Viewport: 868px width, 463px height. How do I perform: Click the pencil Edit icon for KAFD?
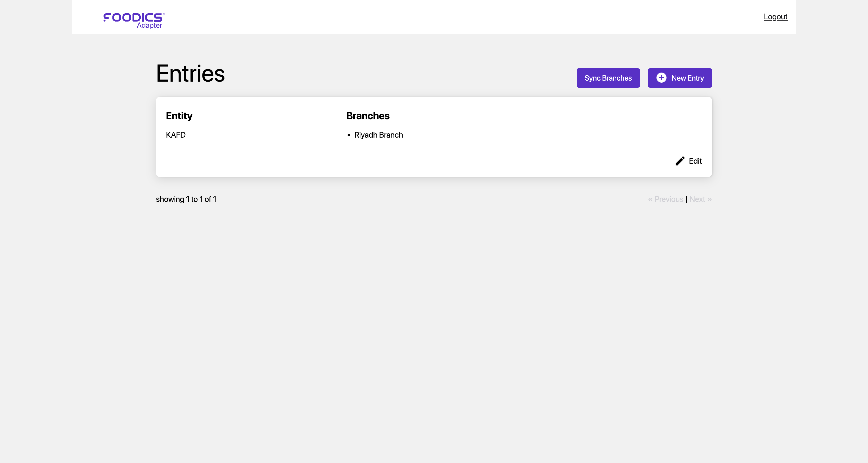tap(680, 161)
